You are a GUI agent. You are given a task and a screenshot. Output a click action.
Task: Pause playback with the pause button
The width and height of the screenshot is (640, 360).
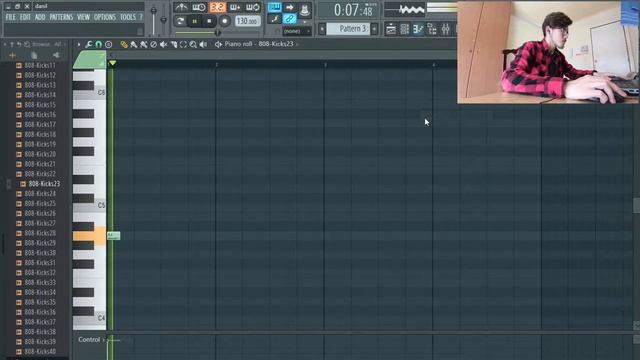(x=194, y=21)
